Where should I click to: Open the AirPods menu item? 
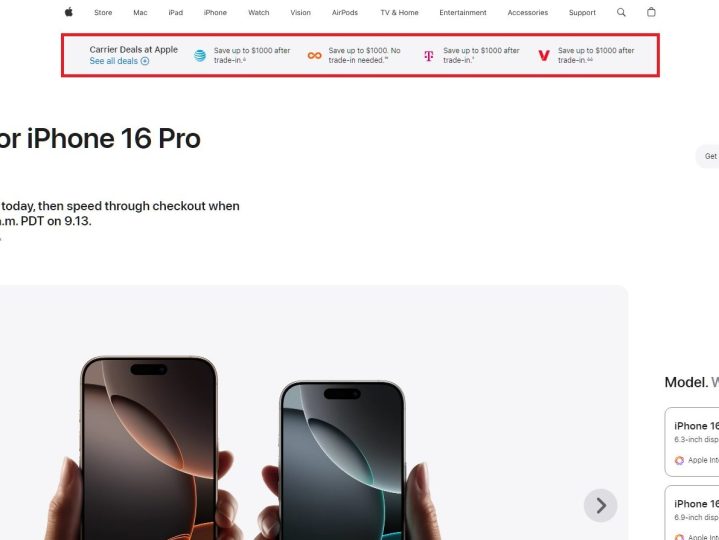(345, 12)
